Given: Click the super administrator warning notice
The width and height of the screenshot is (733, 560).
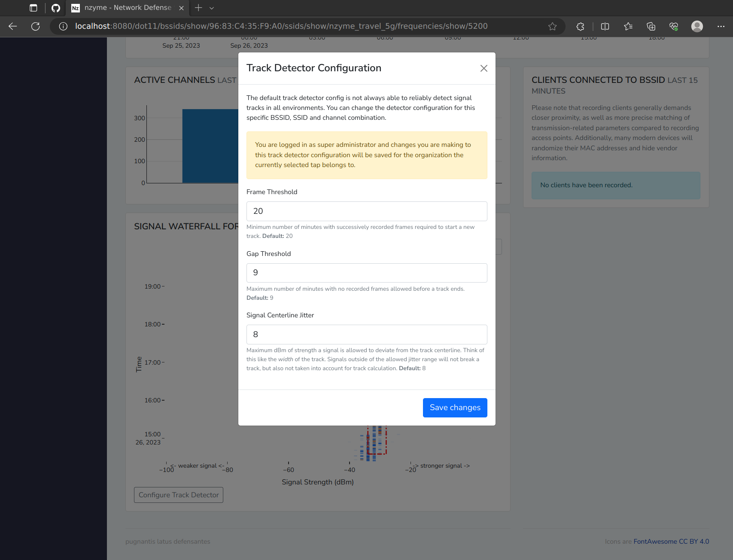Looking at the screenshot, I should 367,155.
